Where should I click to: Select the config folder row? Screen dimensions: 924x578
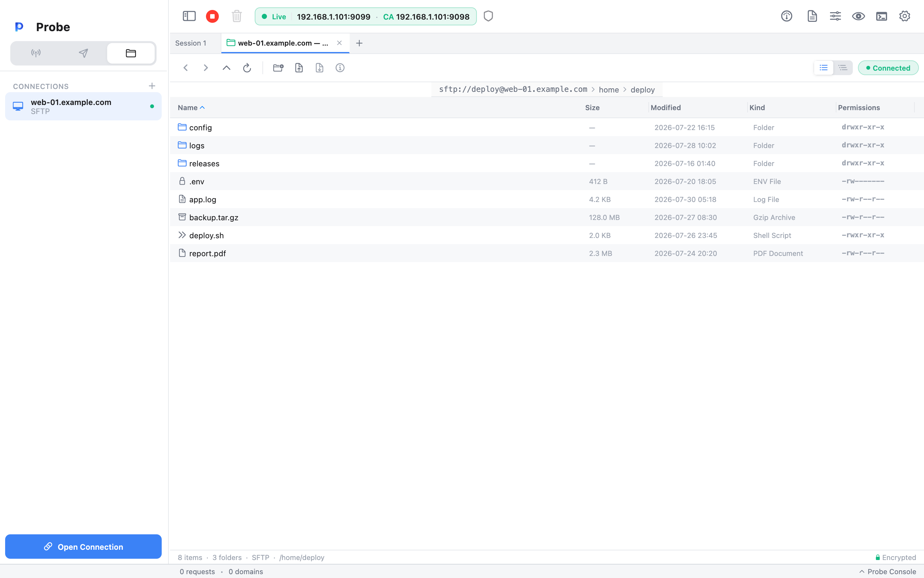[x=547, y=127]
